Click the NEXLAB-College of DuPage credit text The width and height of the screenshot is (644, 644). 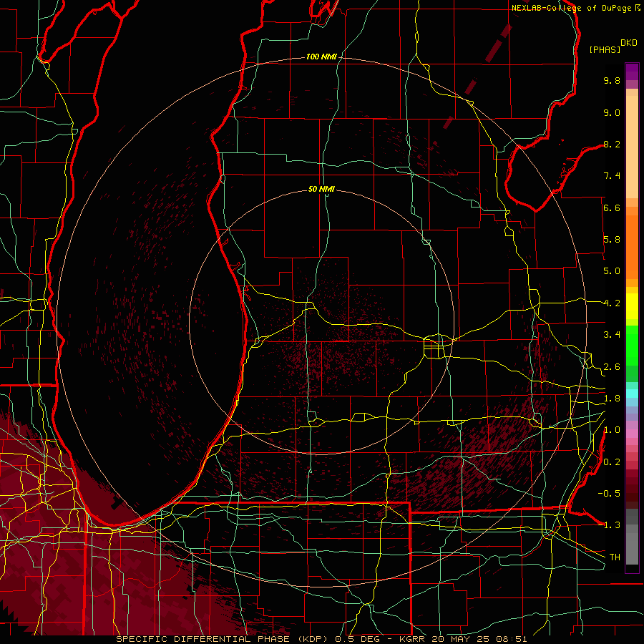pos(572,8)
